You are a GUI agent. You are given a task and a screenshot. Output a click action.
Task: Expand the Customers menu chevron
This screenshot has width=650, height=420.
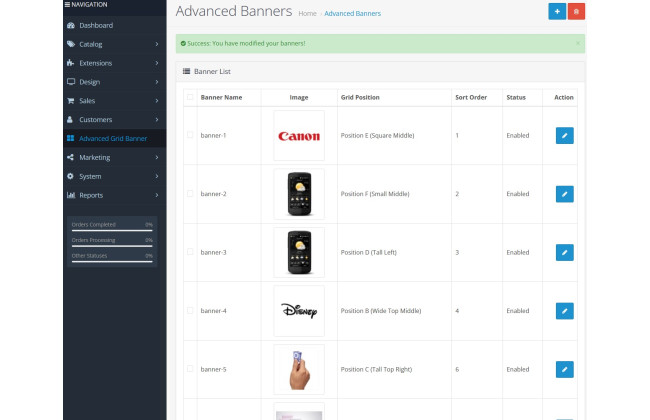157,119
